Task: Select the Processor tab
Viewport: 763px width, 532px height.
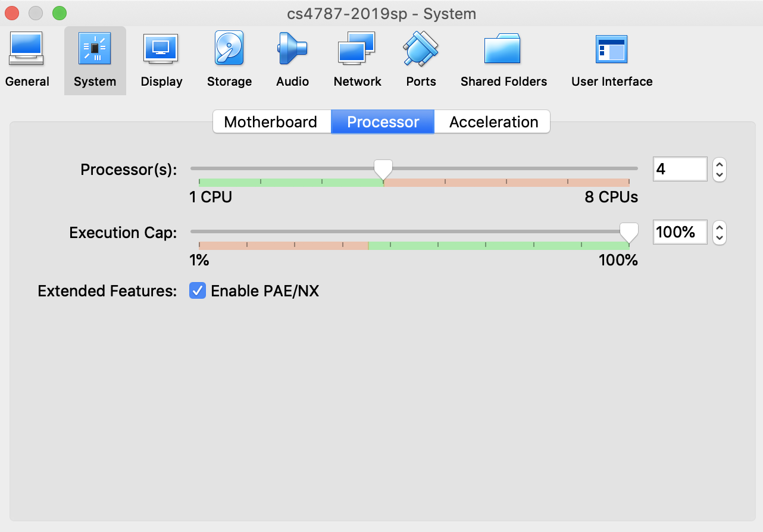Action: coord(383,122)
